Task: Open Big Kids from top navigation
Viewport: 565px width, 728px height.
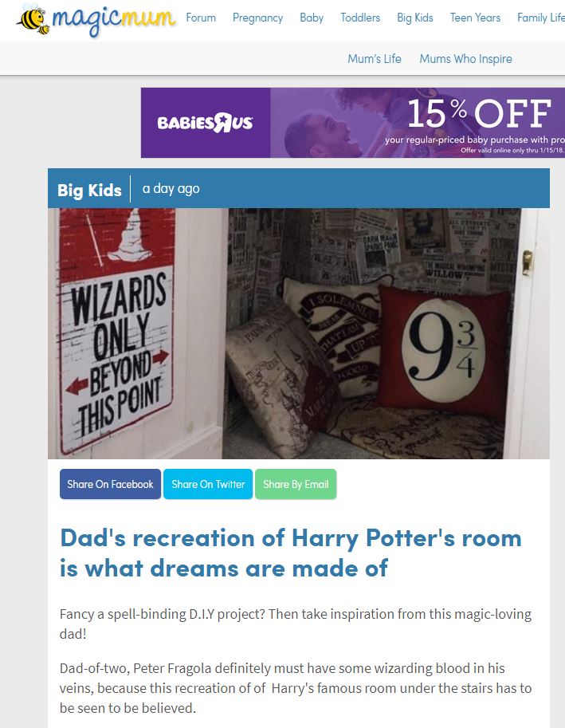Action: point(414,18)
